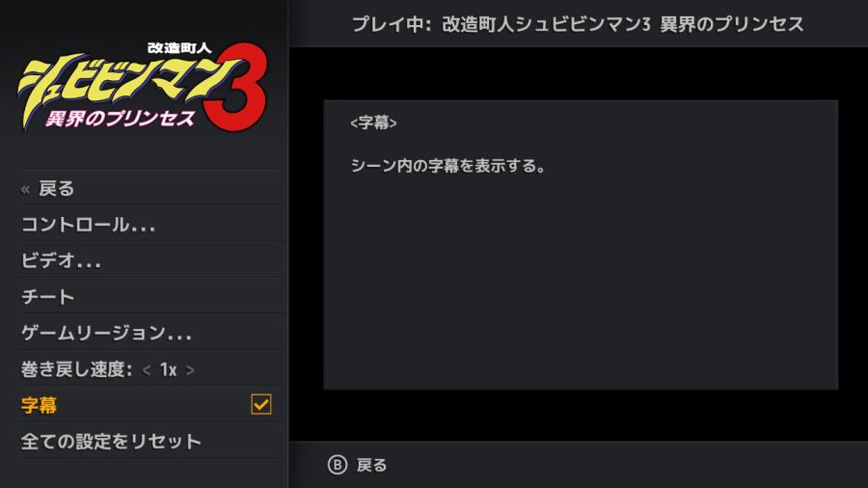This screenshot has height=488, width=868.
Task: Click the プレイ中 title bar text
Action: click(578, 24)
